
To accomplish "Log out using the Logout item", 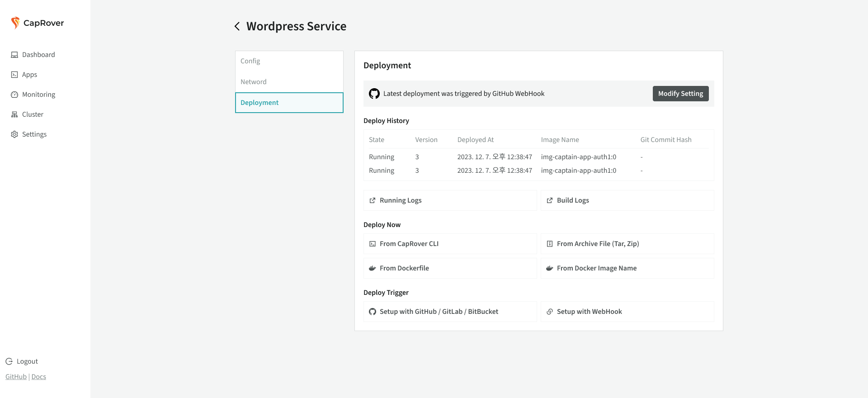I will [27, 361].
